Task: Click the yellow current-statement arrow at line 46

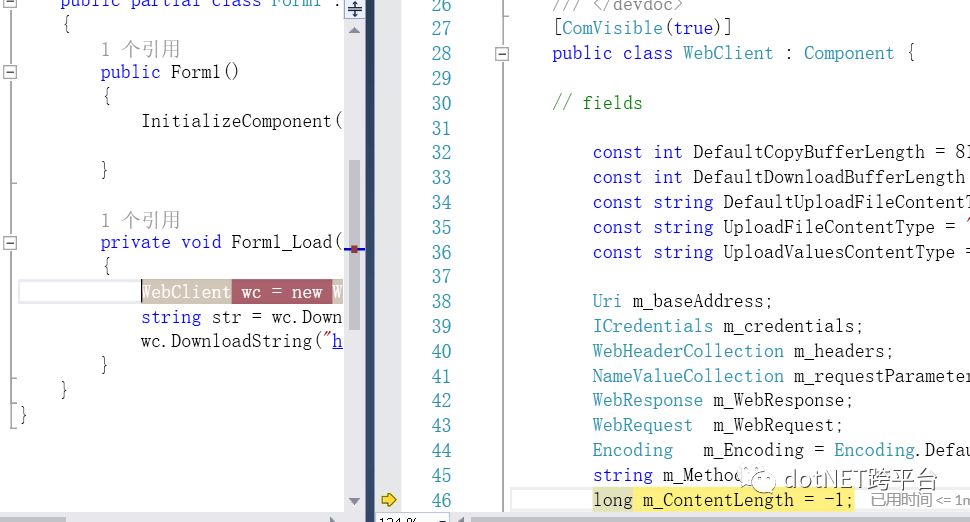Action: pyautogui.click(x=388, y=500)
